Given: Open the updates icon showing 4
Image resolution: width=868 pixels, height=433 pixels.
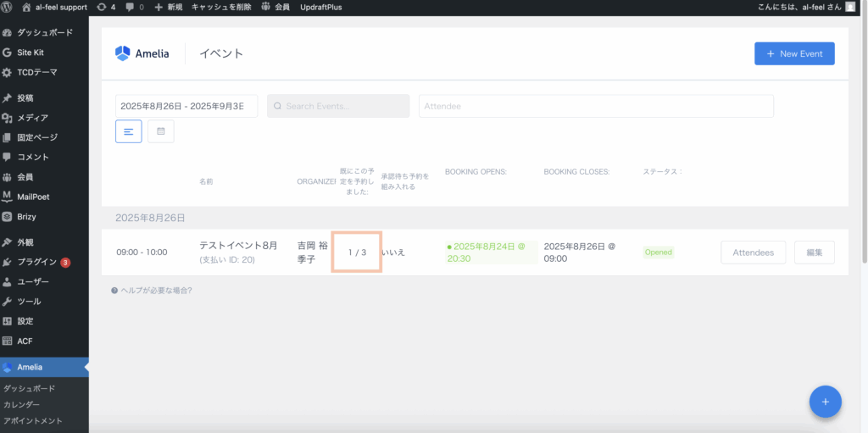Looking at the screenshot, I should pyautogui.click(x=106, y=7).
